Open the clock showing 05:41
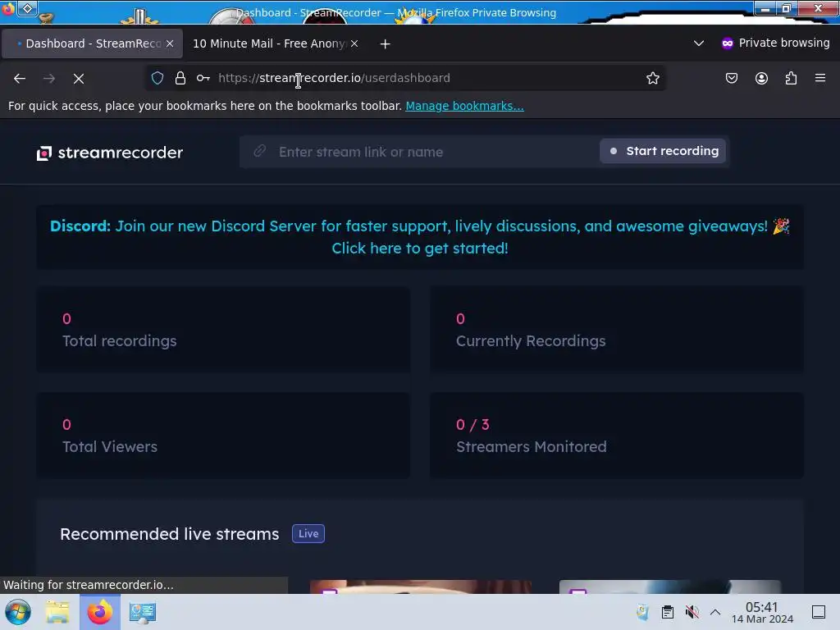This screenshot has height=630, width=840. (762, 612)
